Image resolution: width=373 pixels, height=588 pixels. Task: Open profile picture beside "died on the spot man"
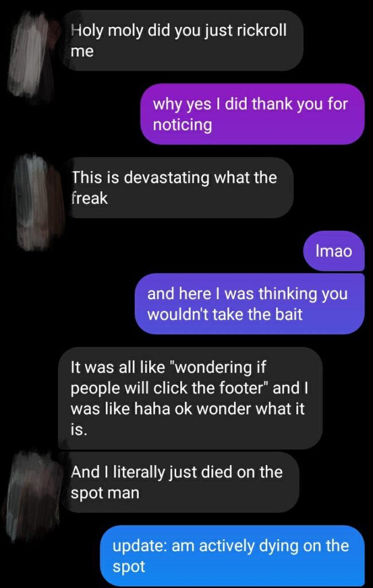pyautogui.click(x=34, y=495)
